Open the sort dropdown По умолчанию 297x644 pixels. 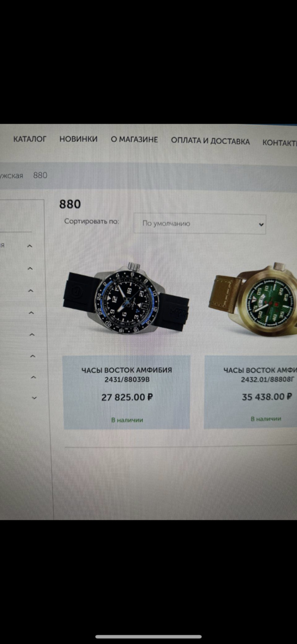200,224
